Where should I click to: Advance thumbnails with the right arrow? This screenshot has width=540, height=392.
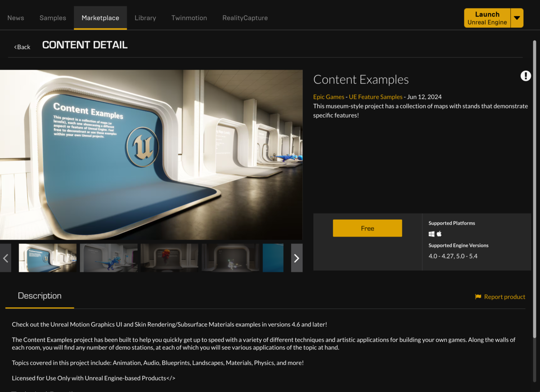tap(297, 258)
